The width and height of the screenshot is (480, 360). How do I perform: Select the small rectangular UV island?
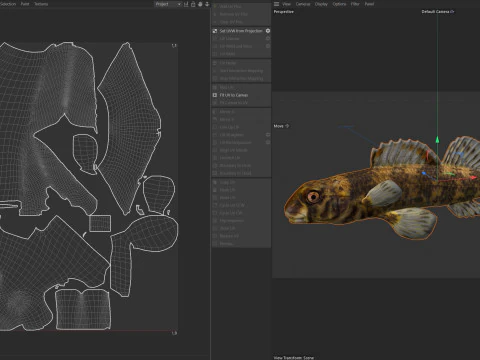100,223
